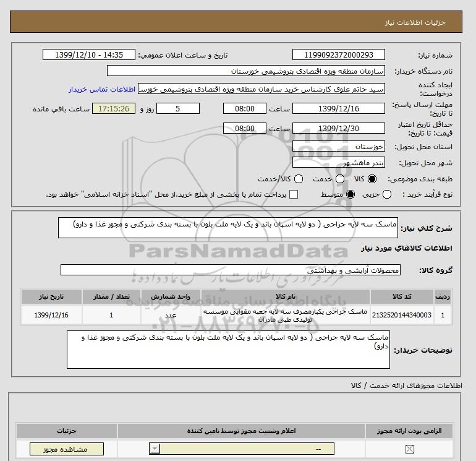Click the شرح کلی نیاز description box
The image size is (476, 461).
(228, 228)
